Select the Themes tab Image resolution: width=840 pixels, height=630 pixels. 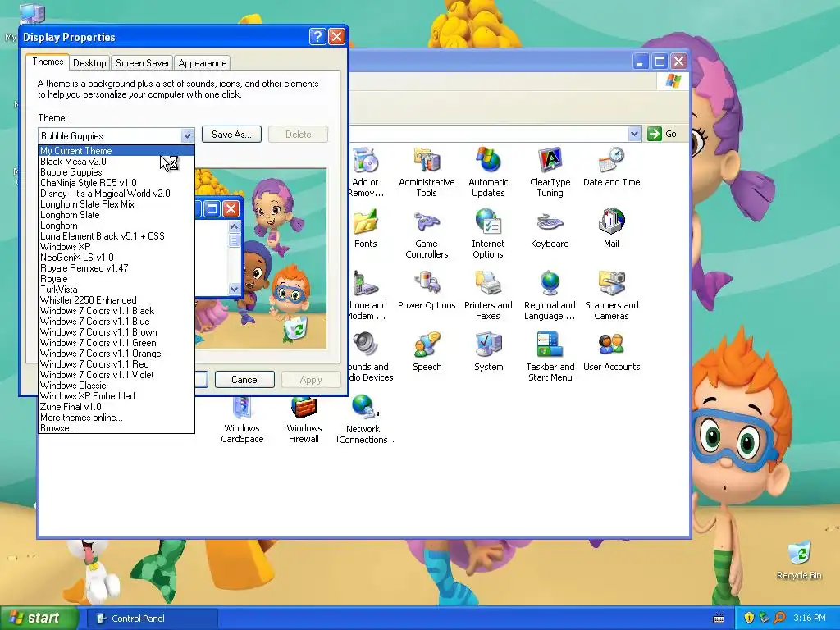[x=48, y=62]
